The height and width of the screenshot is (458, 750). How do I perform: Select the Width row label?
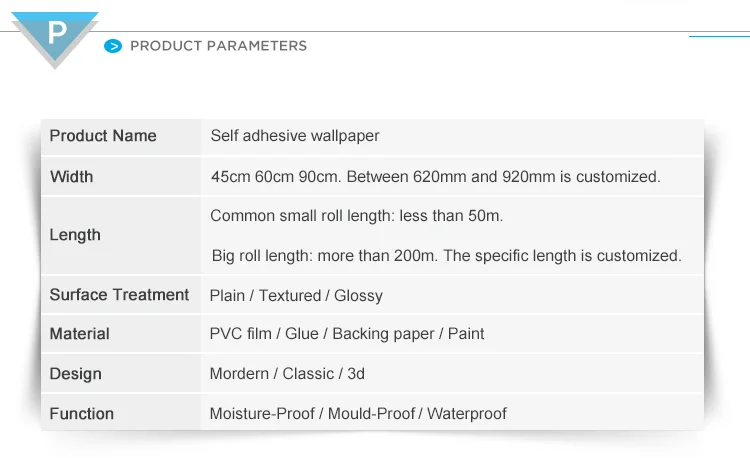(121, 176)
